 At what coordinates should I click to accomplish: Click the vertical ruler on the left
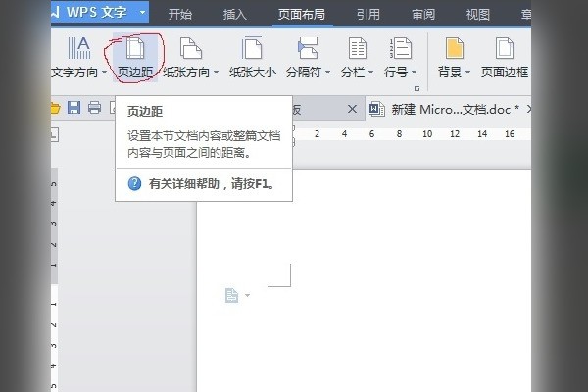tap(54, 279)
